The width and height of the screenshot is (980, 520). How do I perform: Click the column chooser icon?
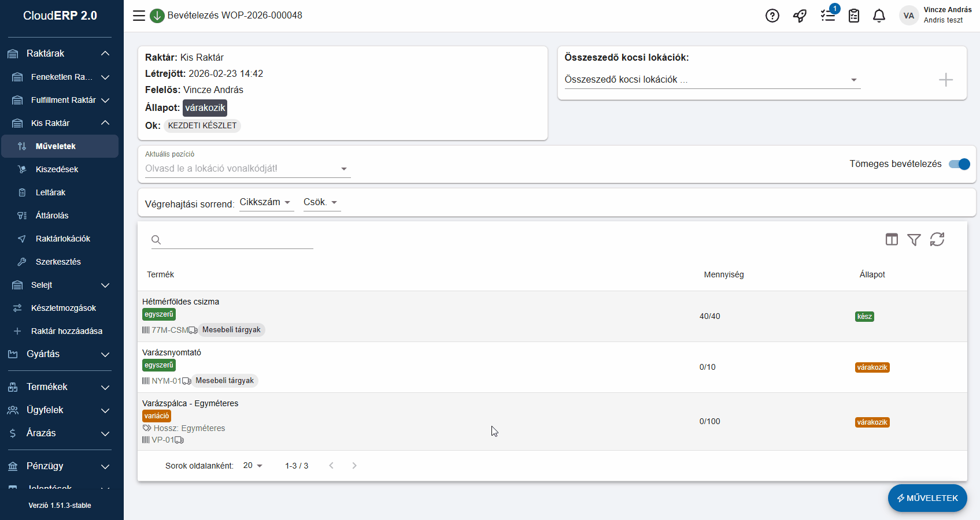pyautogui.click(x=892, y=239)
